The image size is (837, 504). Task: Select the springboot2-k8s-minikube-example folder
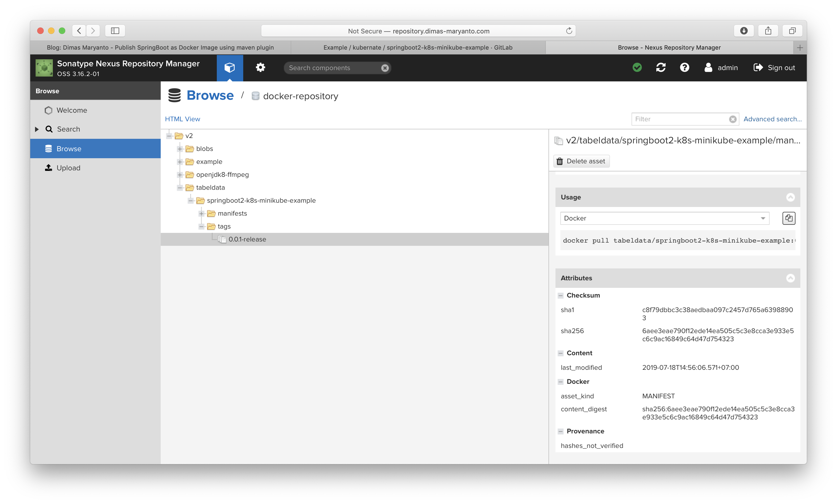(261, 201)
